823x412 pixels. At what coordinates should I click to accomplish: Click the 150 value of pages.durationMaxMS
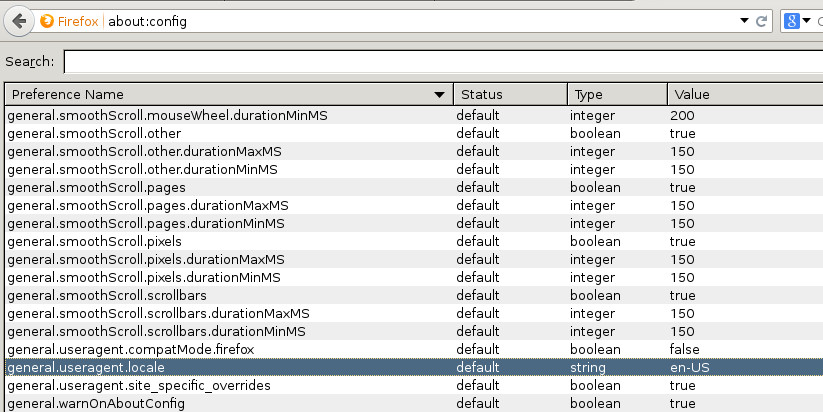(682, 205)
